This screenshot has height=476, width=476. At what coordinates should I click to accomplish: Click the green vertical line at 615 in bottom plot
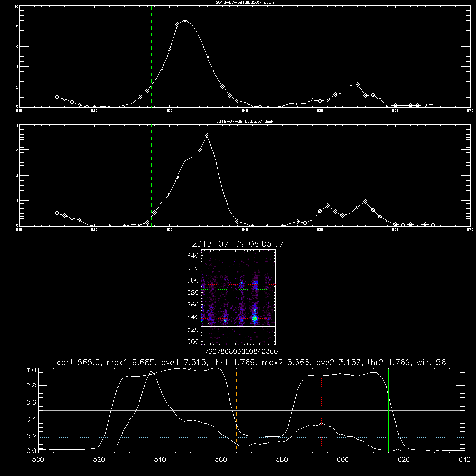point(388,410)
